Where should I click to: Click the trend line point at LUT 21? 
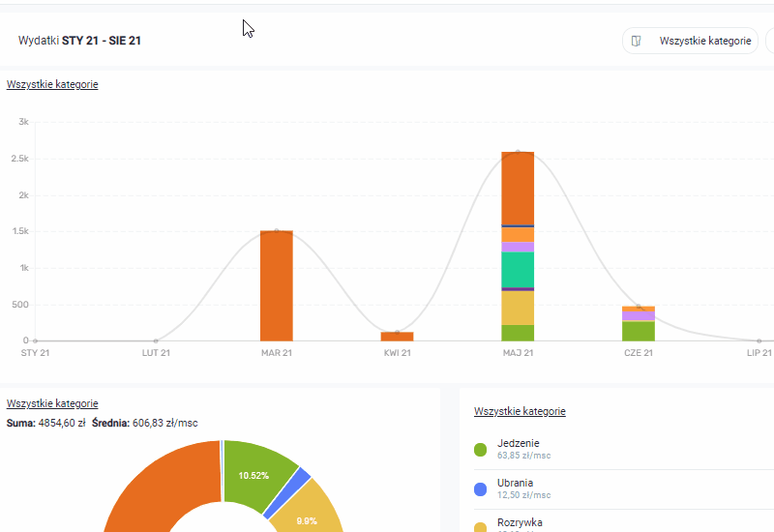pos(156,341)
